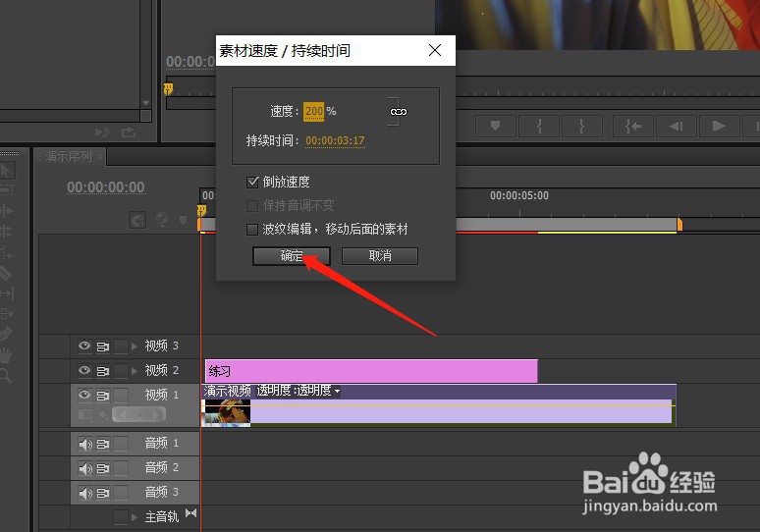
Task: Go to previous keyframe on 视频 1
Action: click(121, 415)
